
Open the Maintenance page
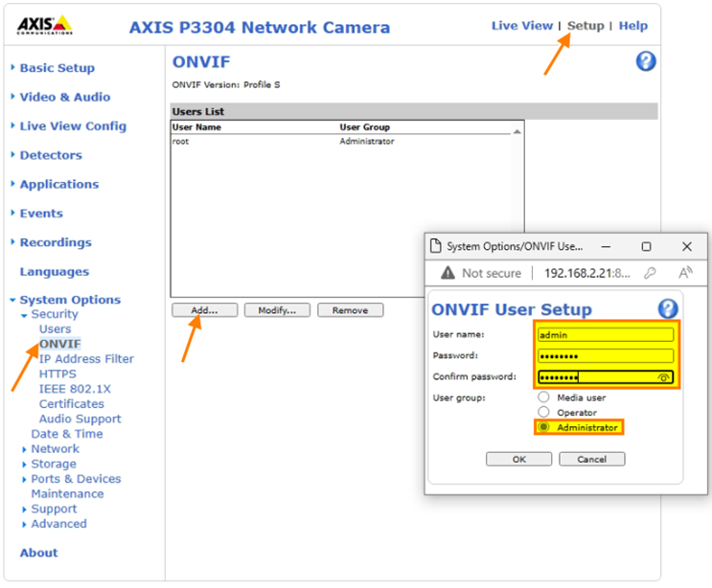pos(67,493)
